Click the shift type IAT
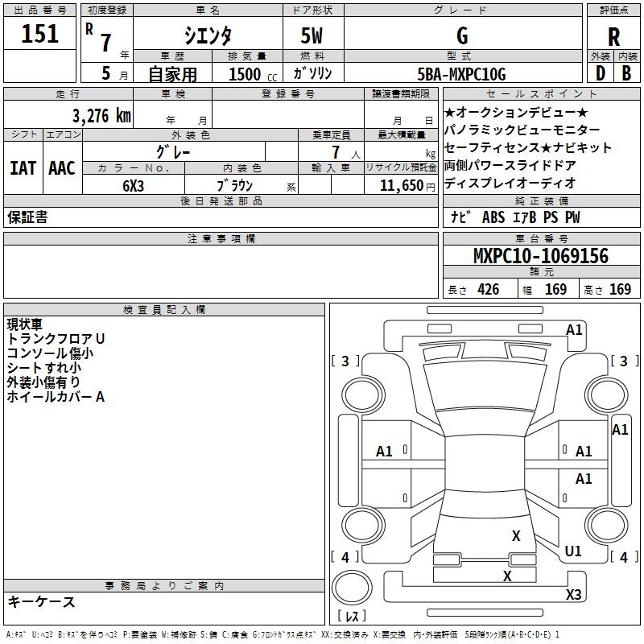 (x=23, y=168)
